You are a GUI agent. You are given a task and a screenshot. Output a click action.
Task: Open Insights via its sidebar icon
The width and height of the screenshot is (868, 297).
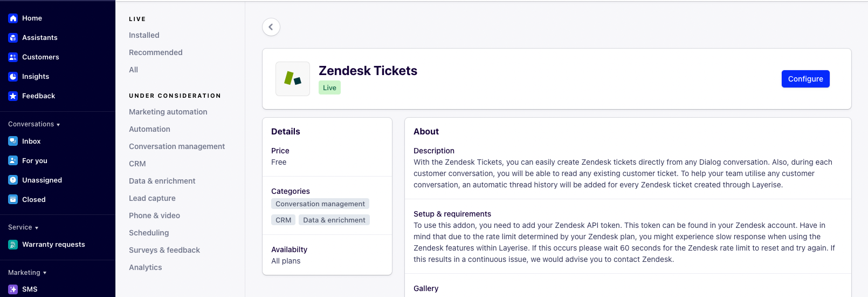pos(13,77)
